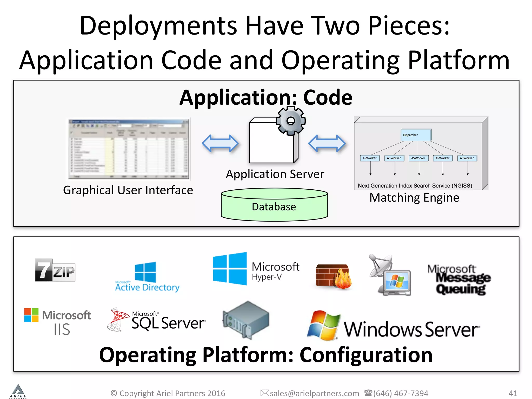Click the Microsoft Hyper-V Windows logo
The image size is (532, 399).
(230, 269)
